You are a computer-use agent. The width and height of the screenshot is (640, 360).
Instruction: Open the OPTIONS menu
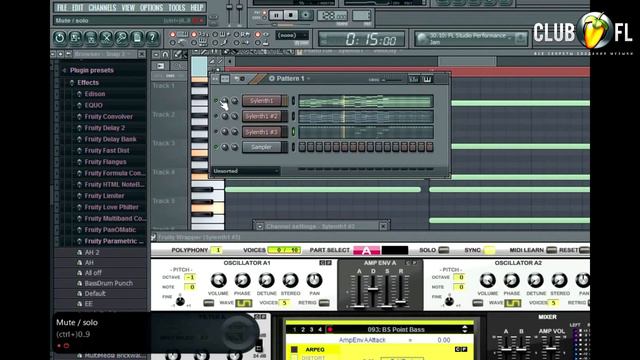[x=151, y=7]
